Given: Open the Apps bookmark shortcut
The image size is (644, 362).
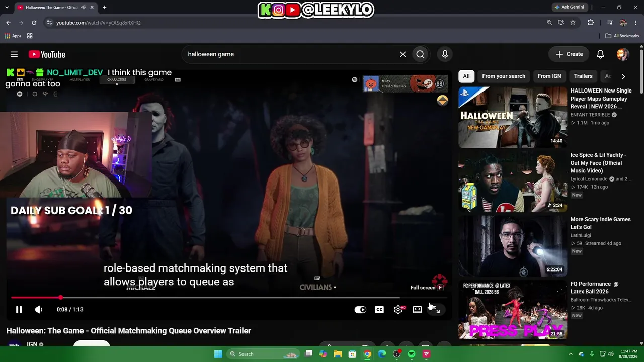Looking at the screenshot, I should (x=13, y=36).
